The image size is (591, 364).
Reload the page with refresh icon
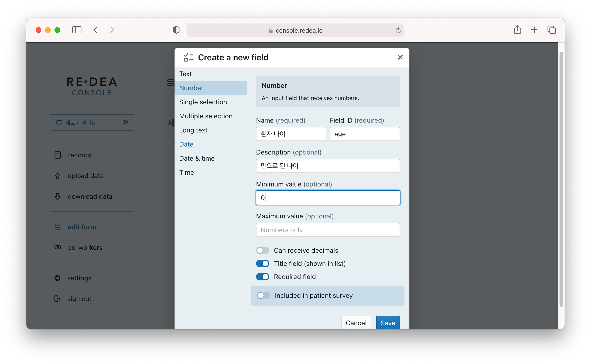398,30
